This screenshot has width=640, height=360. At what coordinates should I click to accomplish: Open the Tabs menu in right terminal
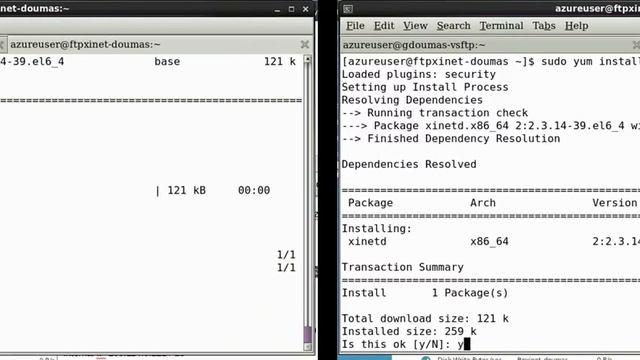544,26
